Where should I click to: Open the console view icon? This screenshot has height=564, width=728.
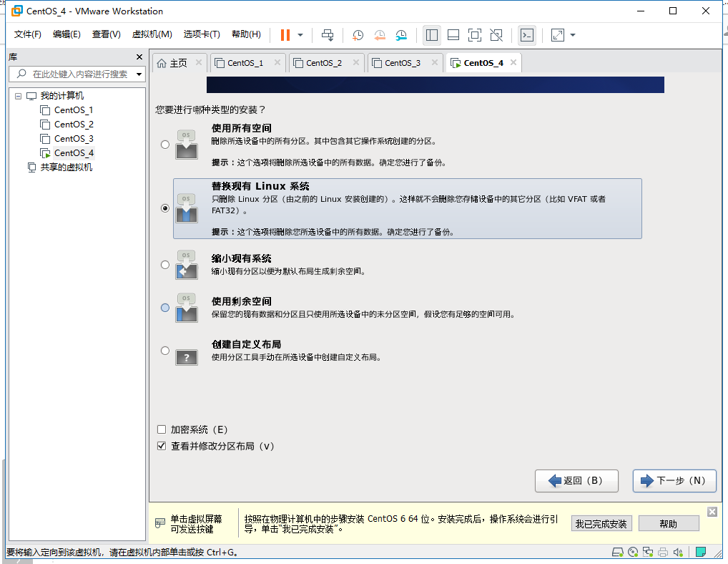pos(527,35)
